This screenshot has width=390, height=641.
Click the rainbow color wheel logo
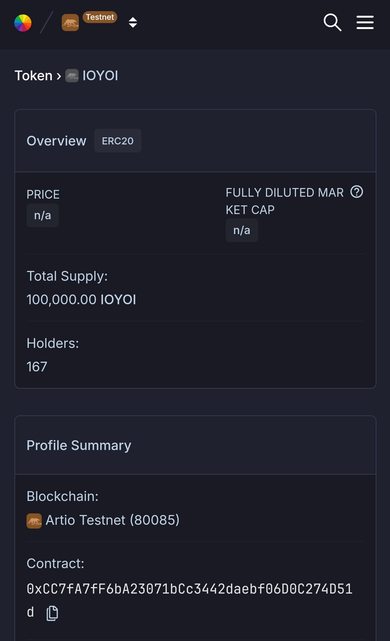click(23, 23)
